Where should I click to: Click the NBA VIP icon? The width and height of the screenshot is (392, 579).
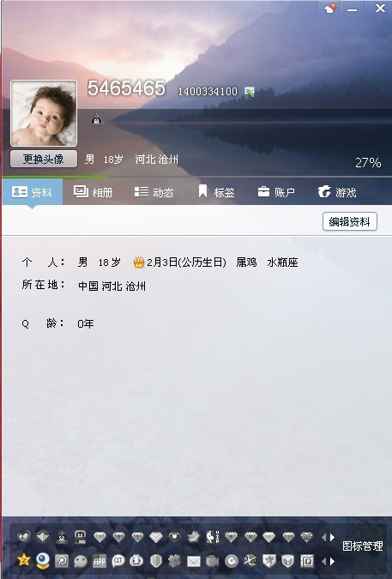point(212,537)
